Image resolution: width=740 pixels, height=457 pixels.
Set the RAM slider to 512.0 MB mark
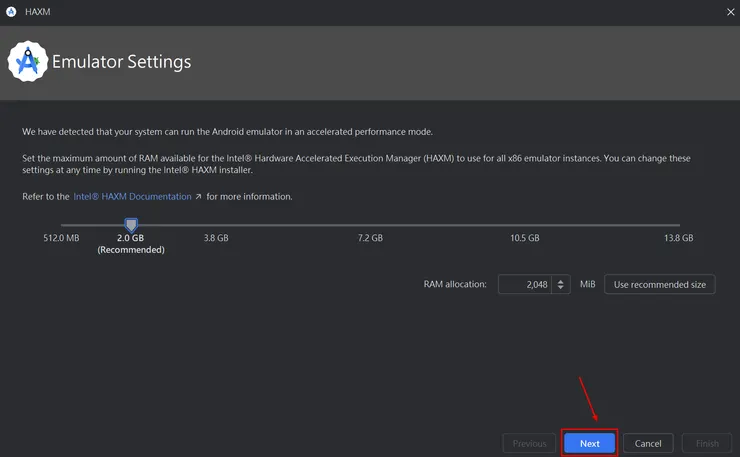(x=61, y=225)
